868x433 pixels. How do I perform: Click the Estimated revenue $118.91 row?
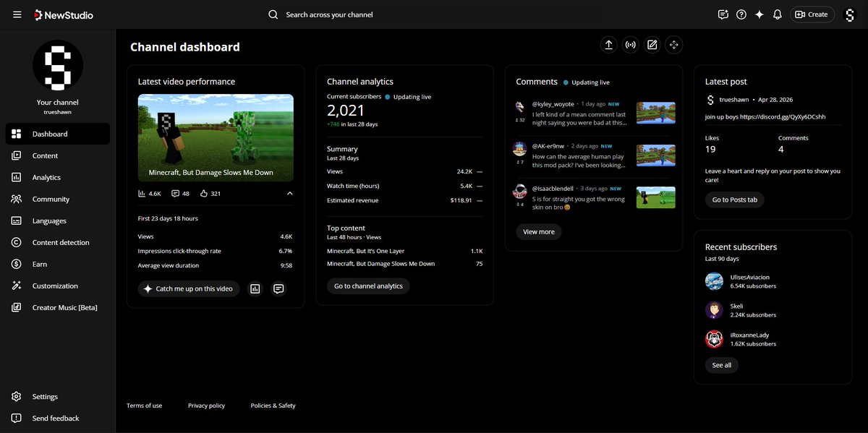[x=404, y=200]
